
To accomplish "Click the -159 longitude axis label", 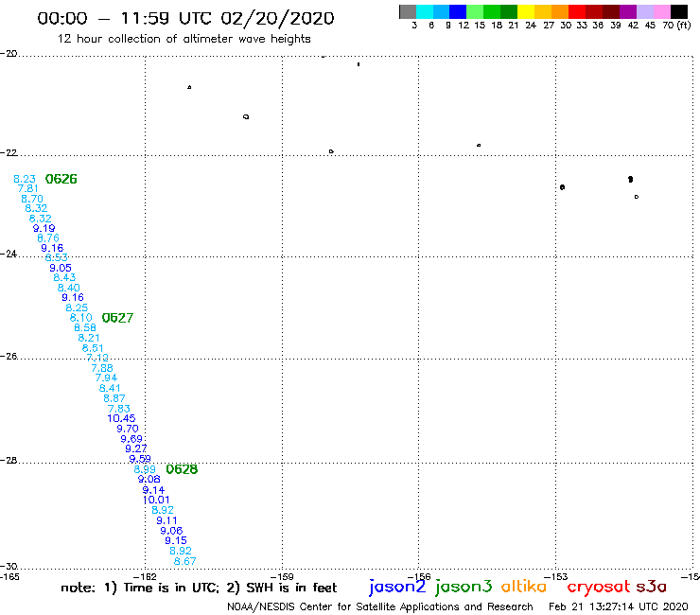I will (x=282, y=576).
